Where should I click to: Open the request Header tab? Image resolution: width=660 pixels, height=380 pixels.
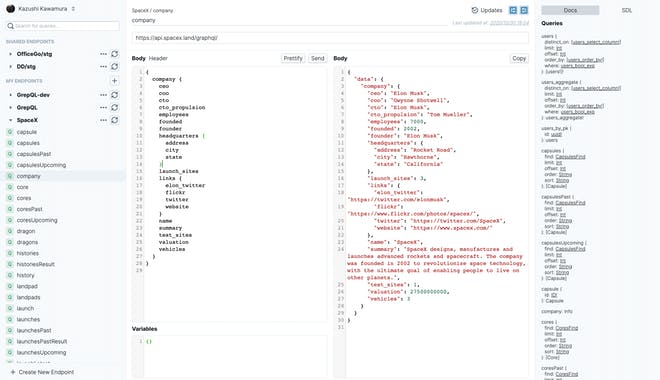(x=158, y=58)
